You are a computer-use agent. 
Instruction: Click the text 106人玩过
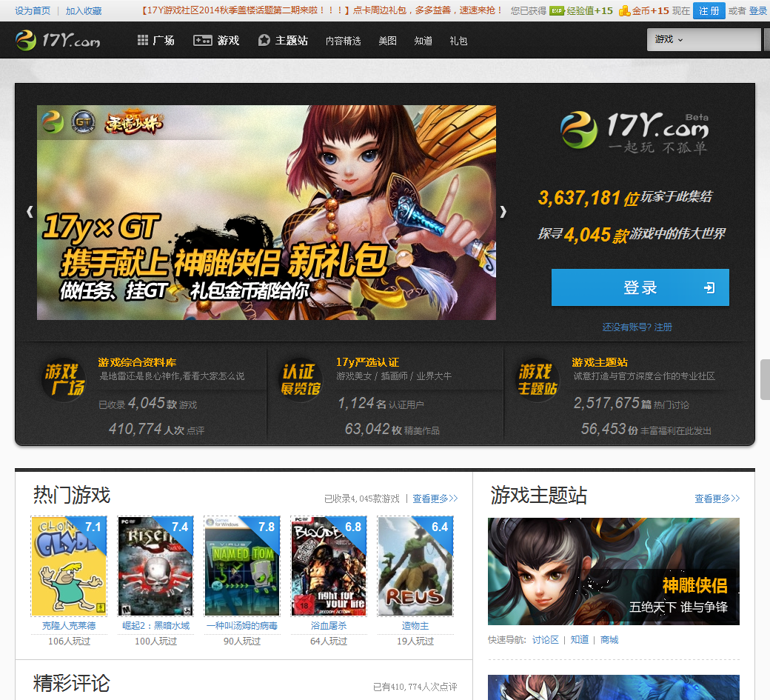[69, 641]
